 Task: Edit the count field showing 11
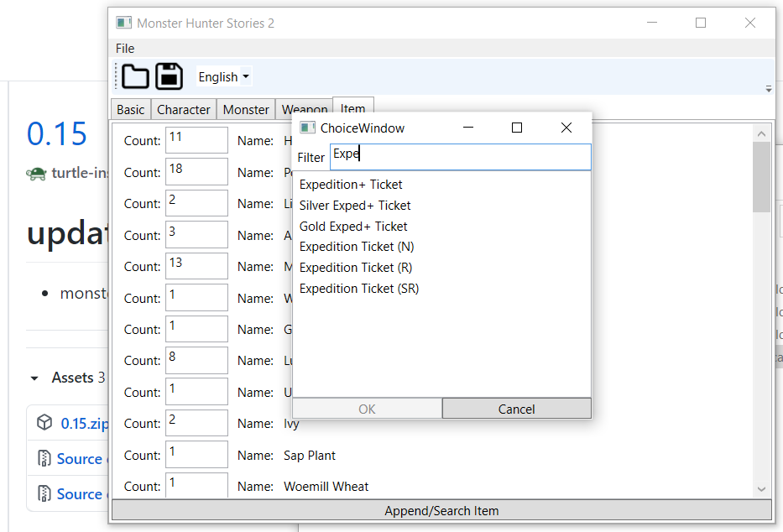point(196,140)
